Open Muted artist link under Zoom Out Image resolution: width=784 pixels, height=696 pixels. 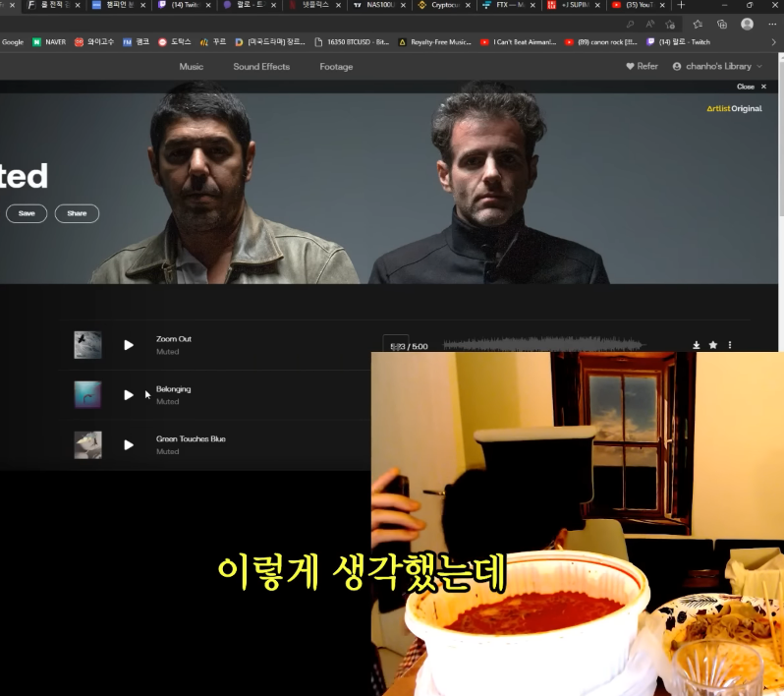(167, 352)
